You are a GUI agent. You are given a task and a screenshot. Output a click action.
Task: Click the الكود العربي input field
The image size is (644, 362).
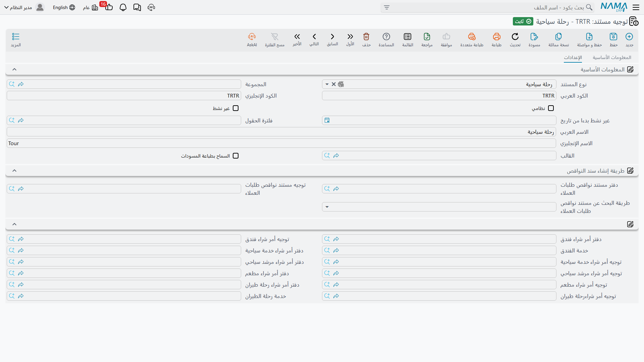439,96
